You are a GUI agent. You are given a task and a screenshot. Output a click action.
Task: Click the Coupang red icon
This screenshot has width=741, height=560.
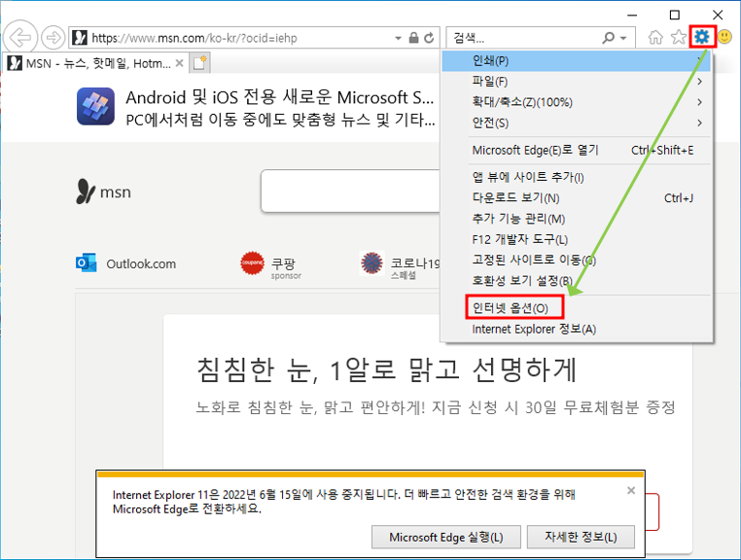tap(253, 262)
